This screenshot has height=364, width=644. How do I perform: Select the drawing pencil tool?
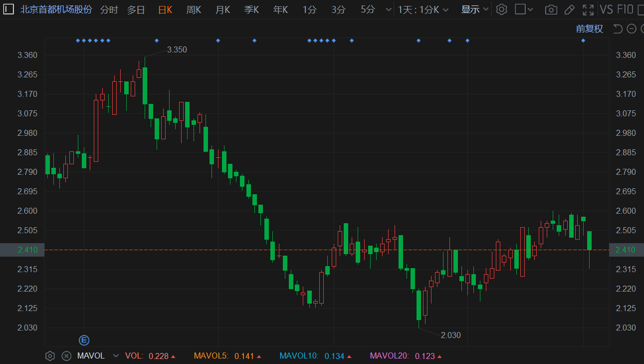tap(569, 9)
